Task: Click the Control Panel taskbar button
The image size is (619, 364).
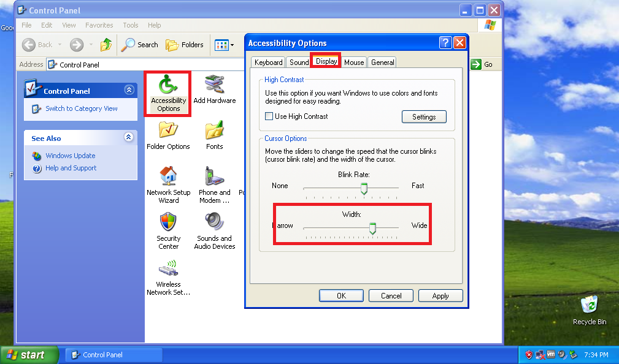Action: pyautogui.click(x=113, y=355)
